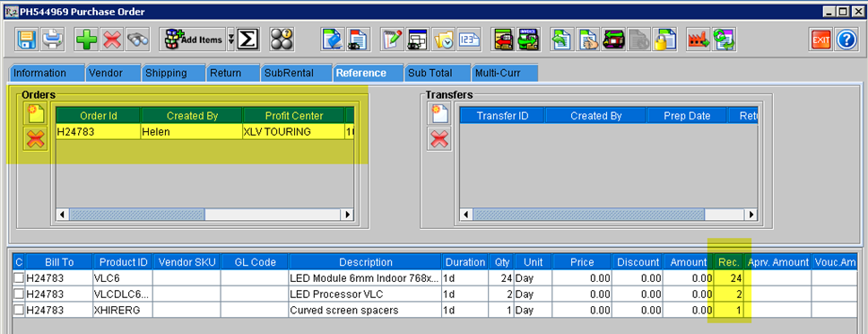Click the Add Items button
Viewport: 868px width, 334px height.
tap(193, 40)
